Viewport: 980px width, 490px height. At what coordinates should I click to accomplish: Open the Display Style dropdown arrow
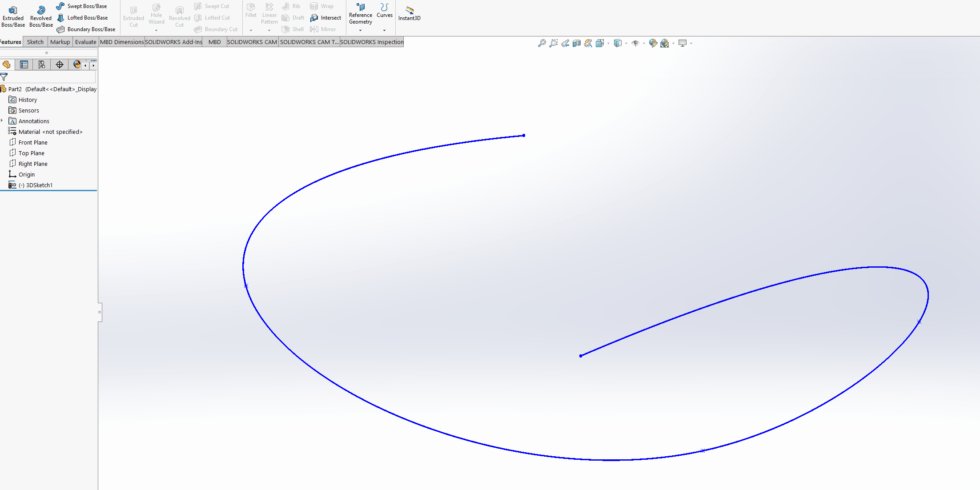click(x=626, y=44)
